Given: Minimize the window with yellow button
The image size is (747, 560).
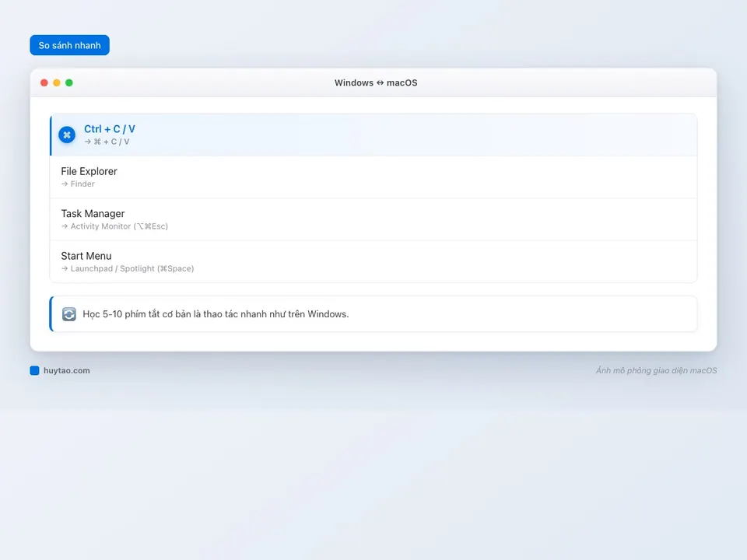Looking at the screenshot, I should tap(57, 83).
